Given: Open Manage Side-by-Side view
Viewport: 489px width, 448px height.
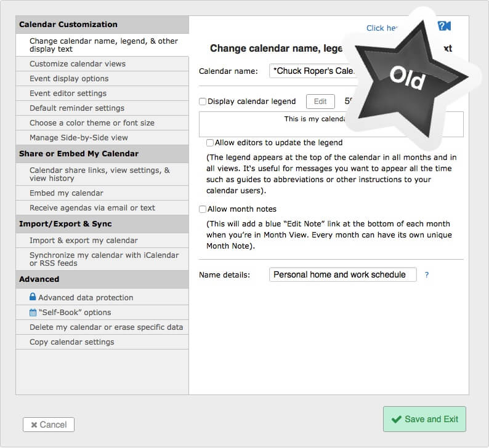Looking at the screenshot, I should [102, 138].
